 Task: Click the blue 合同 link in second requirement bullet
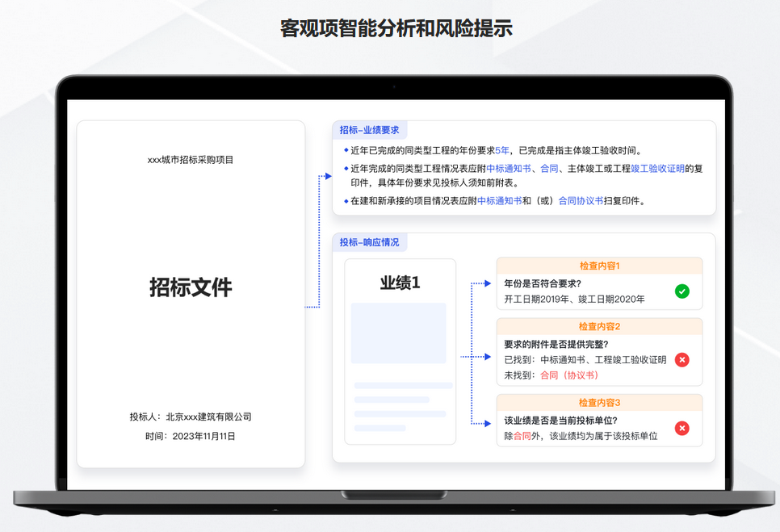549,169
